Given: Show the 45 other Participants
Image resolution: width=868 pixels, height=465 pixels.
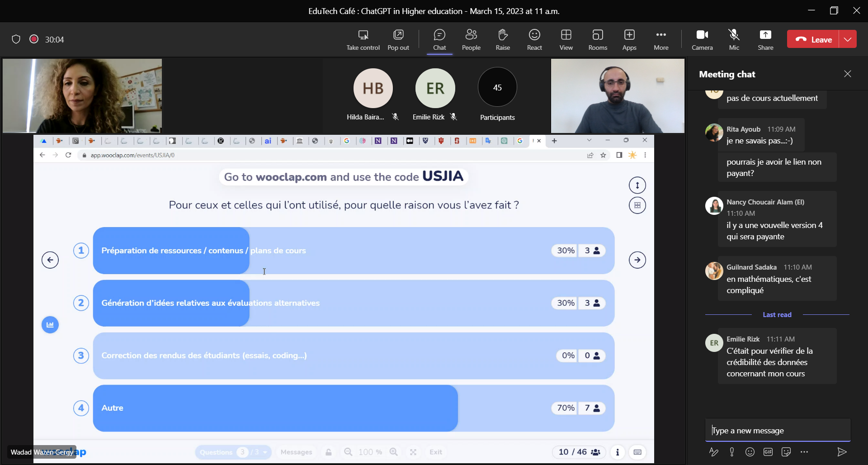Looking at the screenshot, I should tap(497, 87).
